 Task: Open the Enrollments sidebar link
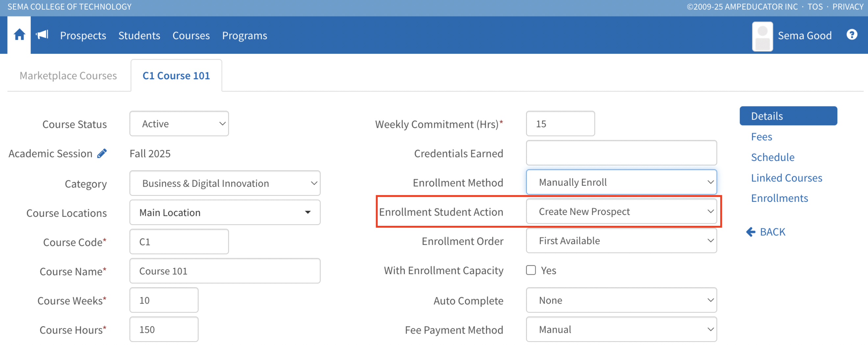click(x=779, y=198)
